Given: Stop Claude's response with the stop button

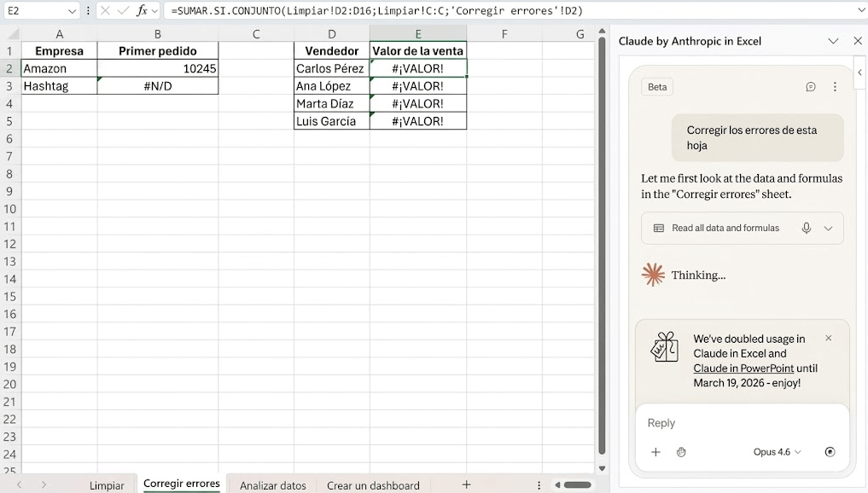Looking at the screenshot, I should tap(830, 452).
